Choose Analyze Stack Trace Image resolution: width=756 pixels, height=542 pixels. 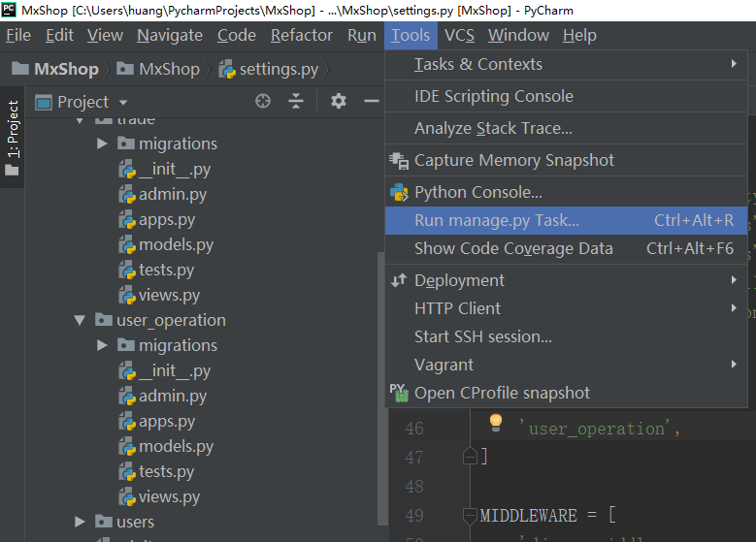(x=566, y=128)
